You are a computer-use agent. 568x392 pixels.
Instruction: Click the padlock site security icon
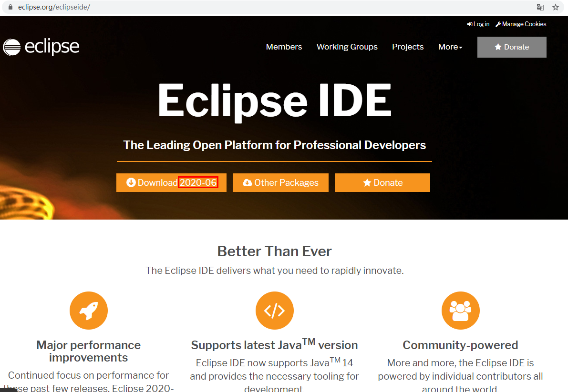click(x=10, y=7)
